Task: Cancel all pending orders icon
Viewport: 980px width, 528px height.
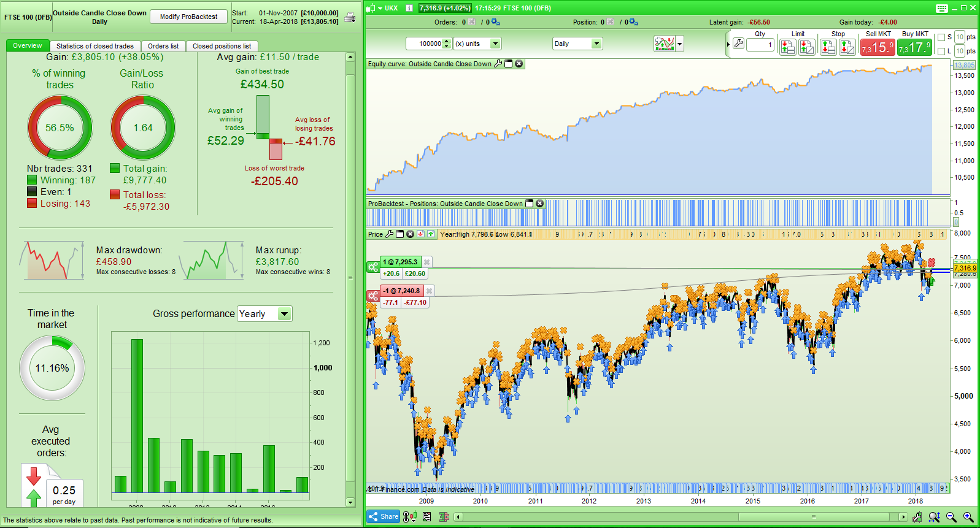Action: (471, 22)
